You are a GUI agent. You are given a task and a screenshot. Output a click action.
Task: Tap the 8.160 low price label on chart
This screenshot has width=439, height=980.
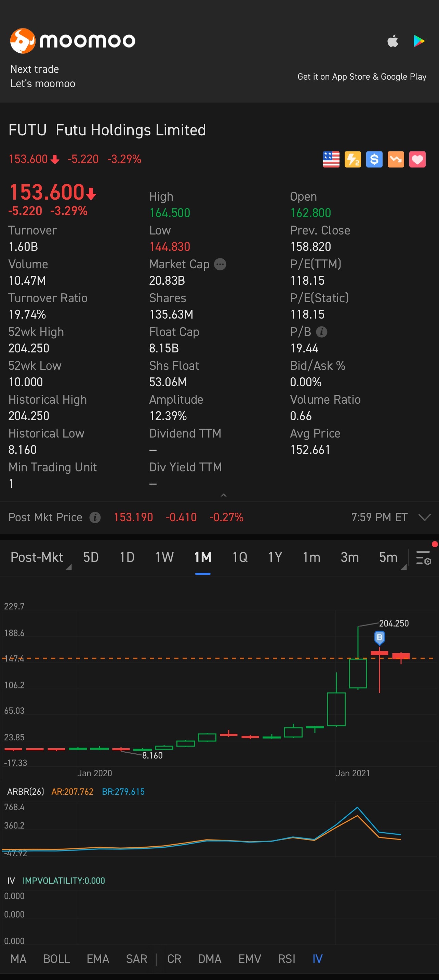pyautogui.click(x=152, y=755)
